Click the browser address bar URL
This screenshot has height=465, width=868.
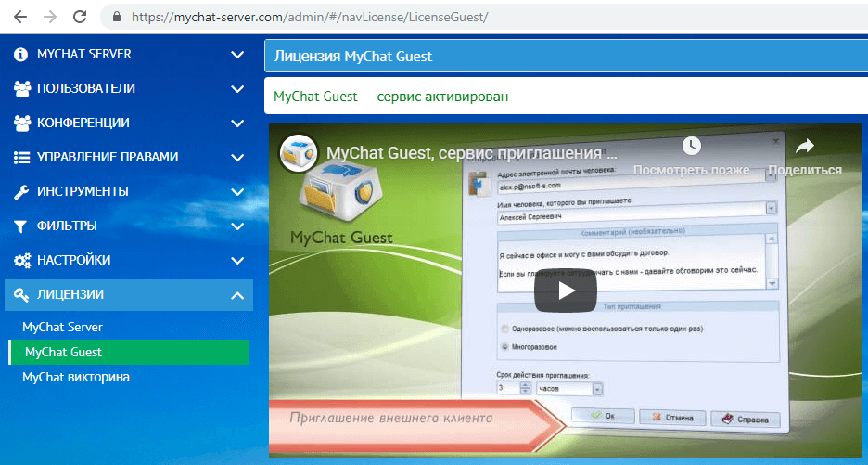[309, 18]
